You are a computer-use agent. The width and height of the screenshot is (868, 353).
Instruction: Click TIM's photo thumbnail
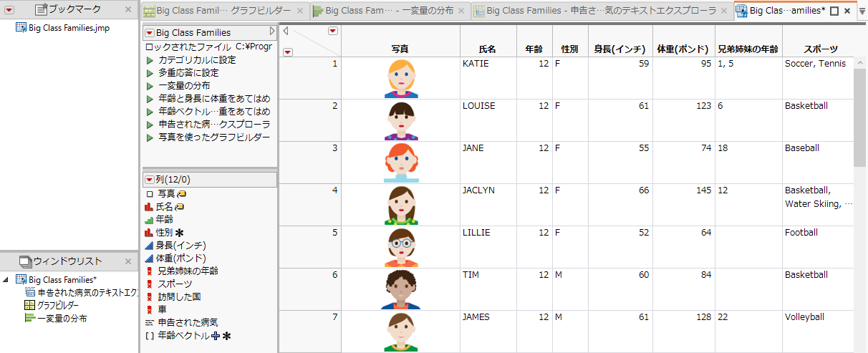401,289
